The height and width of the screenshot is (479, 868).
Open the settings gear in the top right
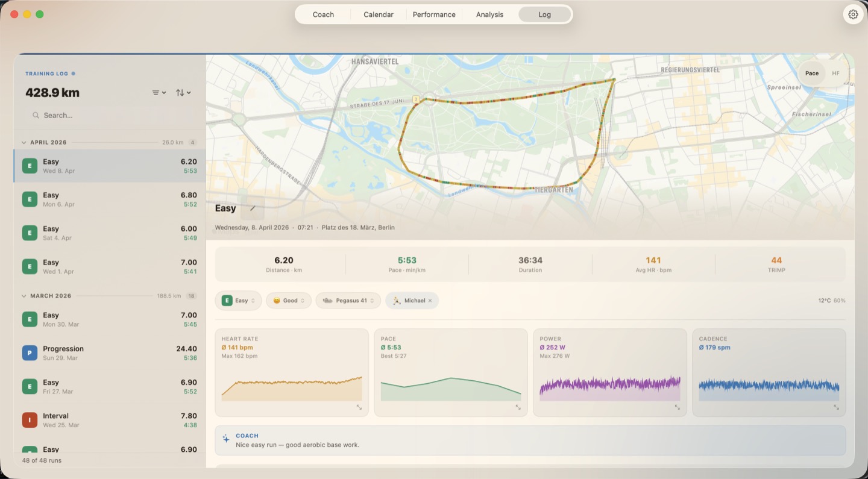pos(853,14)
